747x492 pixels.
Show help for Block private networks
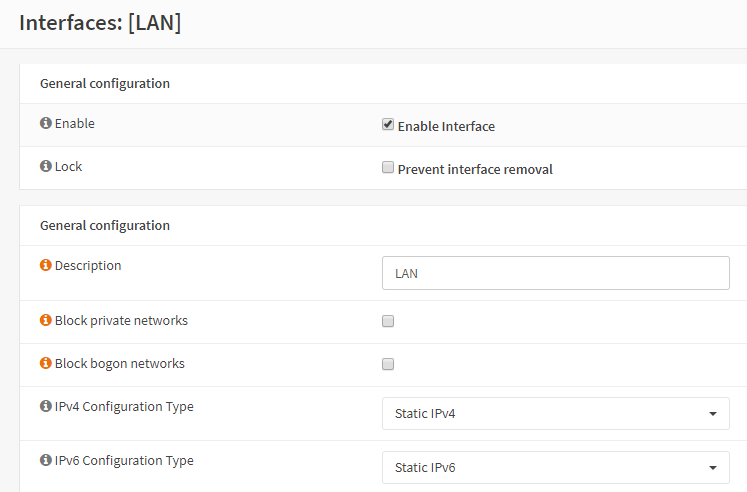point(45,321)
